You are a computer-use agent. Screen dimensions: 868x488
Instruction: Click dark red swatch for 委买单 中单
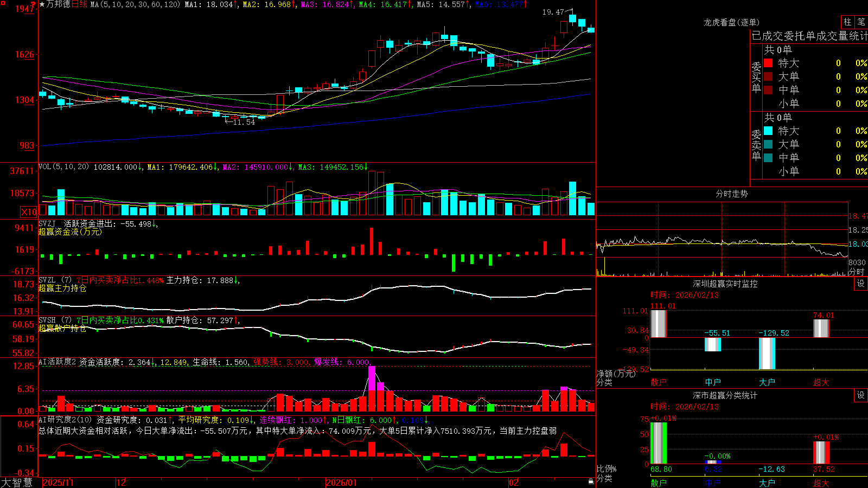coord(768,90)
